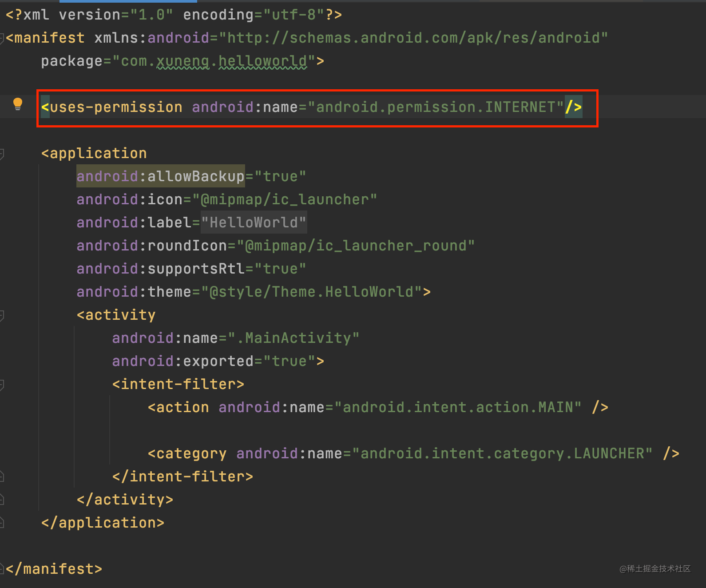
Task: Click the "android.permission.INTERNET" value
Action: click(436, 107)
